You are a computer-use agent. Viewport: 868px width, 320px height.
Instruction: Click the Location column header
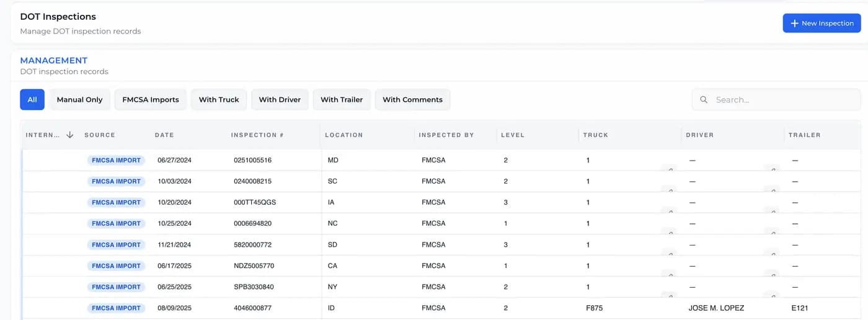(343, 135)
